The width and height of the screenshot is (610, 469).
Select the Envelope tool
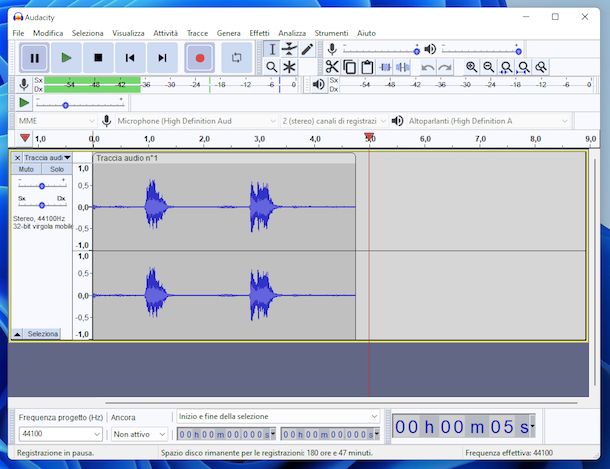click(x=289, y=49)
